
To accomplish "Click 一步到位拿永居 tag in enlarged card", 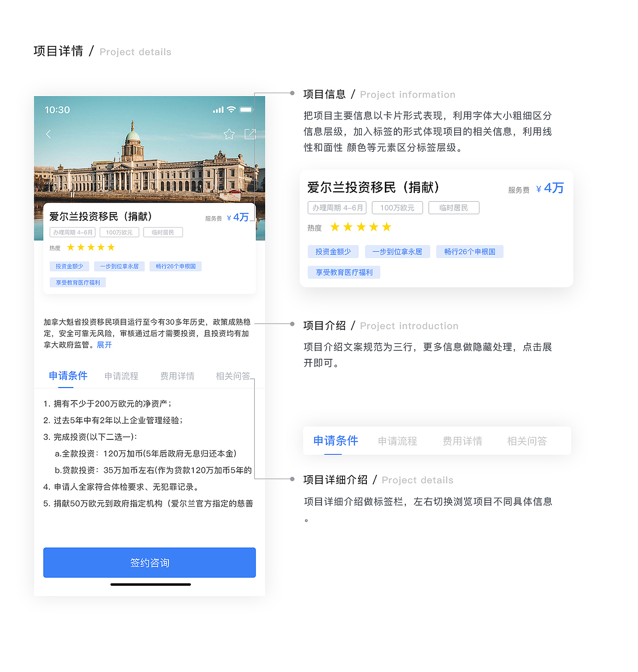I will point(397,252).
